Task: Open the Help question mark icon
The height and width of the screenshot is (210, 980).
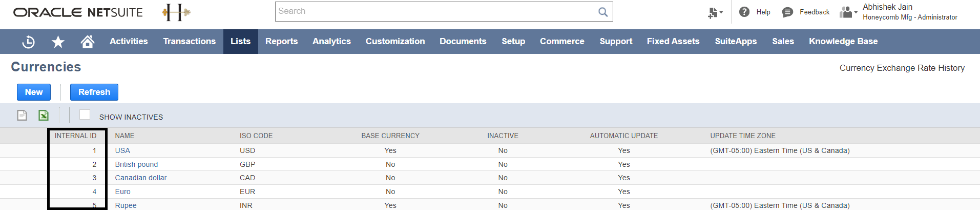Action: 744,12
